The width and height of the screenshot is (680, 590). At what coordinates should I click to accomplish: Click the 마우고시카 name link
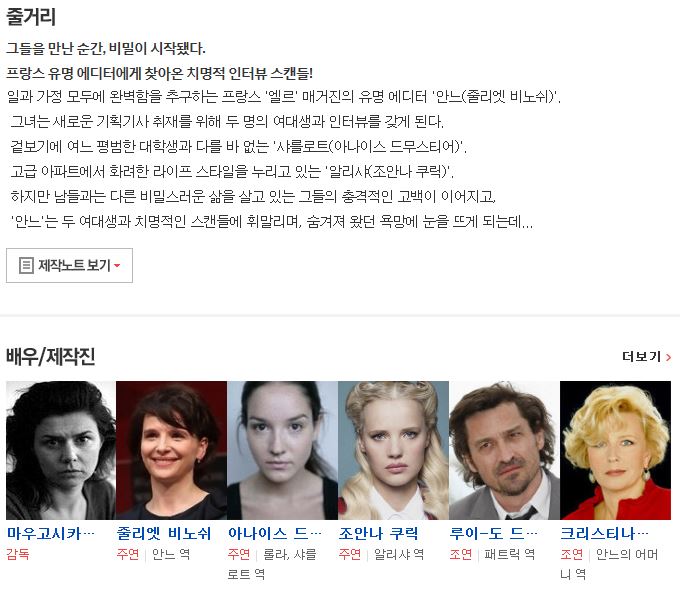click(x=51, y=534)
